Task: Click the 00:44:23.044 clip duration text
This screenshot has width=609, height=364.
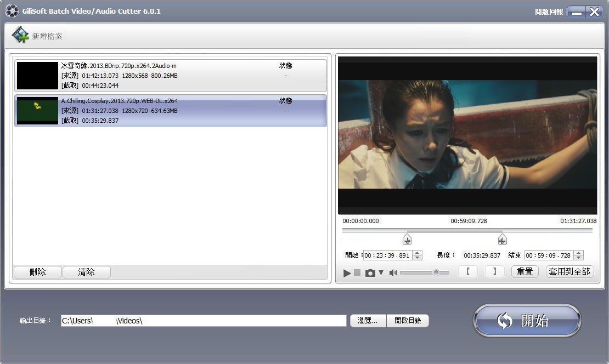Action: pos(100,86)
